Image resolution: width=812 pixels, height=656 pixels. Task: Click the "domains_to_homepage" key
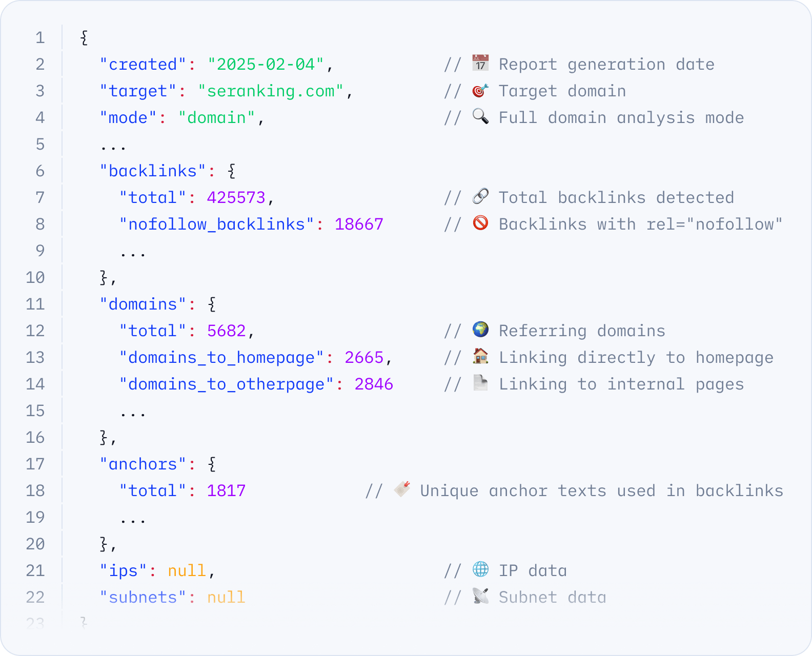(221, 358)
